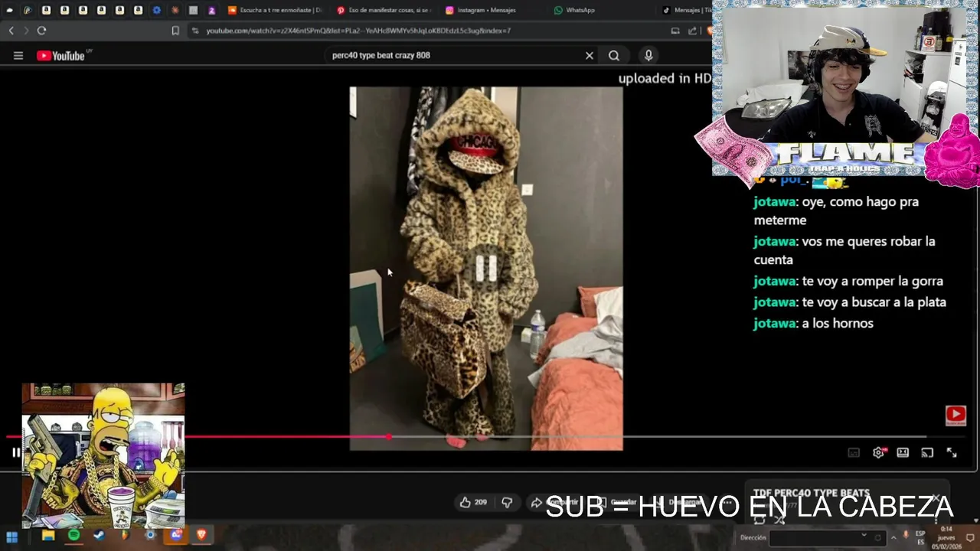Switch to the Pinterest 'Eso de manifestar cosas' tab
Screen dimensions: 980x551
384,10
